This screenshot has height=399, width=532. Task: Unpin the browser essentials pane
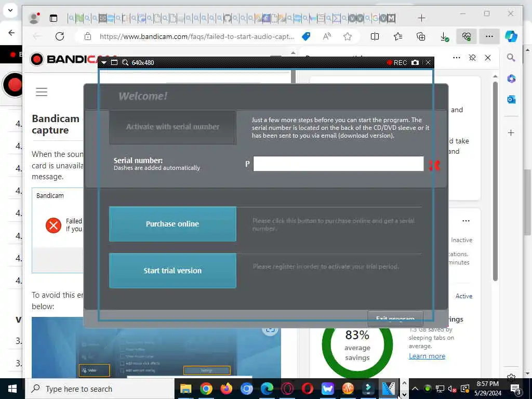click(472, 58)
